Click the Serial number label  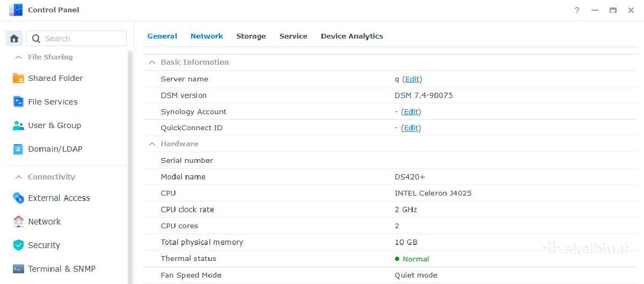coord(187,161)
